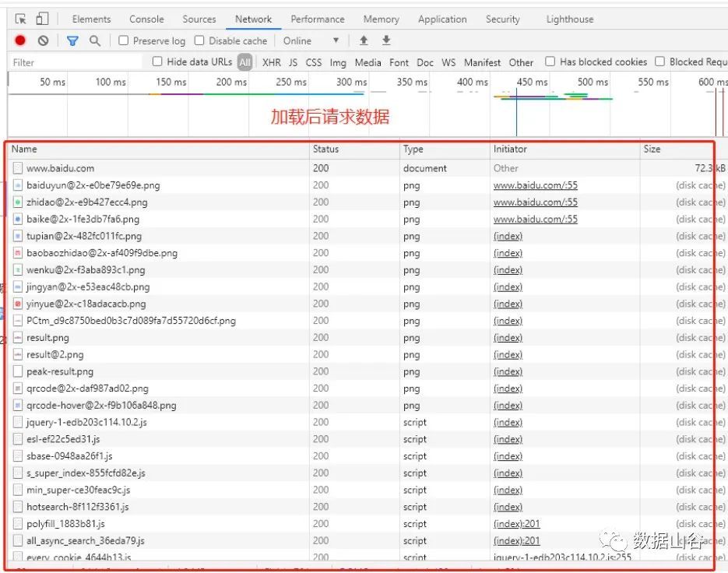
Task: Activate the inspect element picker icon
Action: tap(21, 19)
